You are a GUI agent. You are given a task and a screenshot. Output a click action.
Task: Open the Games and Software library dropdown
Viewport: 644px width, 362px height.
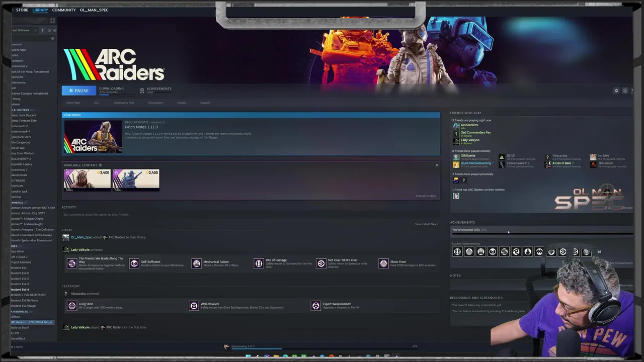point(24,30)
